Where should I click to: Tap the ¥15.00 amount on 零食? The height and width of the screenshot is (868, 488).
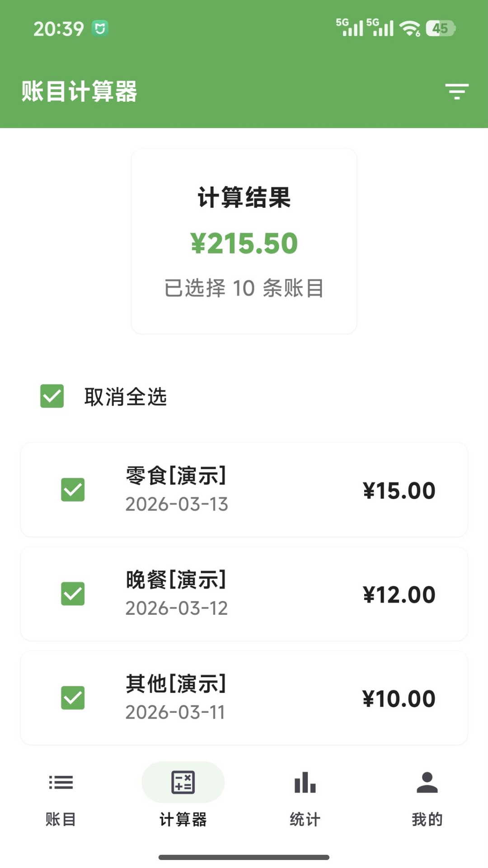click(399, 491)
